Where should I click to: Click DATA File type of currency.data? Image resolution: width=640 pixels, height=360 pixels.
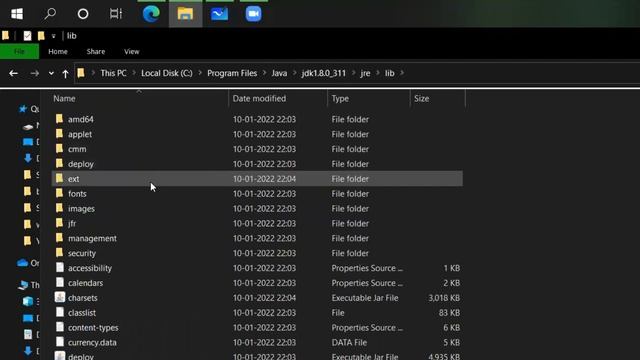349,343
